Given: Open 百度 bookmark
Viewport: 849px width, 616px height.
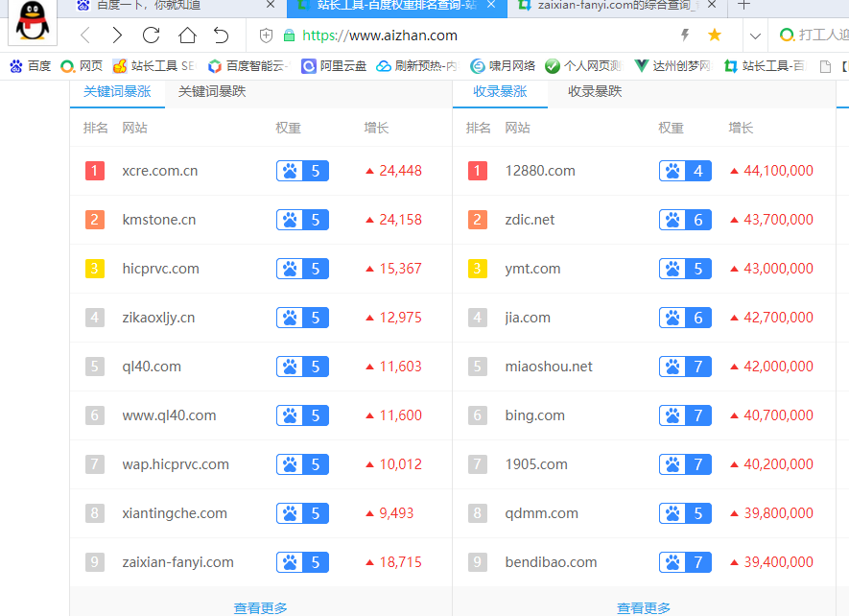Looking at the screenshot, I should (30, 66).
